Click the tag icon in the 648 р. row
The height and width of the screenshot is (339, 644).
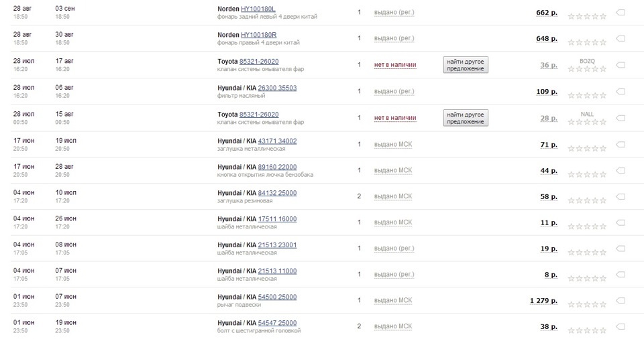pos(621,39)
